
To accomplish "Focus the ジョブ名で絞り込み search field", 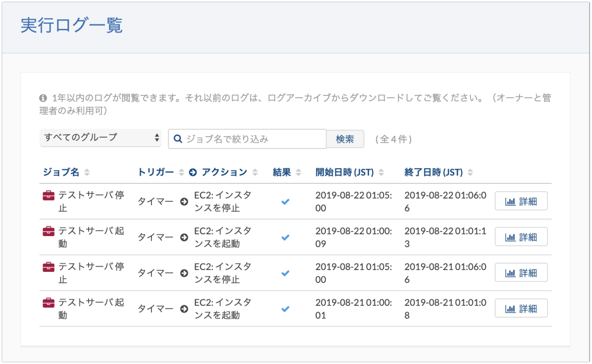I will pos(247,139).
